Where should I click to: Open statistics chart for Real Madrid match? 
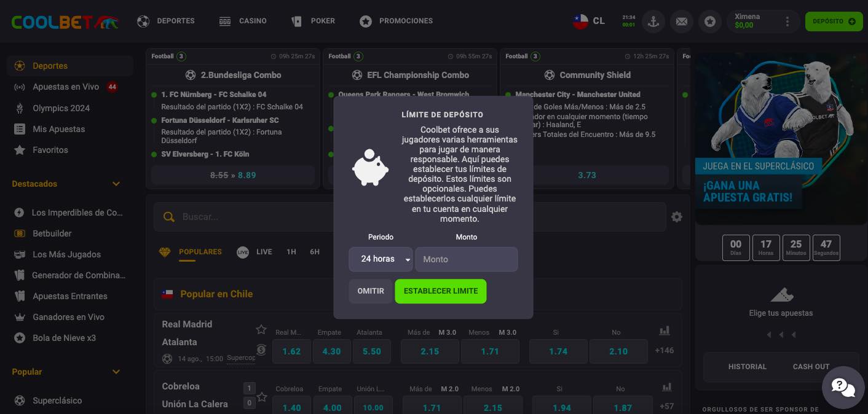coord(665,331)
